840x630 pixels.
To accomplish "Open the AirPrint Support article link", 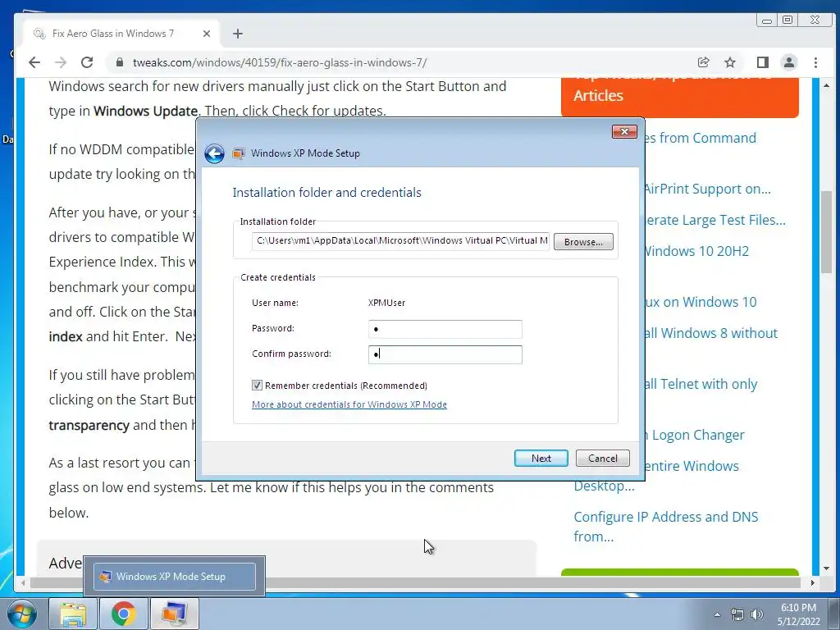I will [x=707, y=189].
